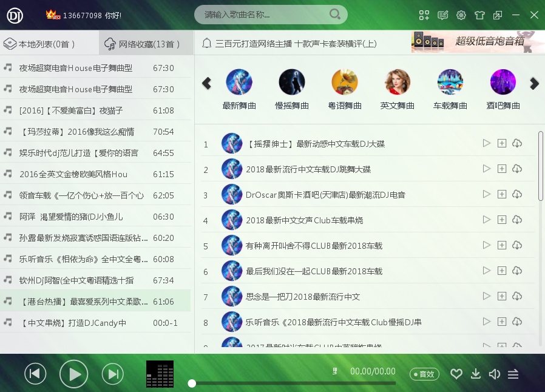Click the playback progress bar handle
The height and width of the screenshot is (392, 545).
pyautogui.click(x=192, y=383)
